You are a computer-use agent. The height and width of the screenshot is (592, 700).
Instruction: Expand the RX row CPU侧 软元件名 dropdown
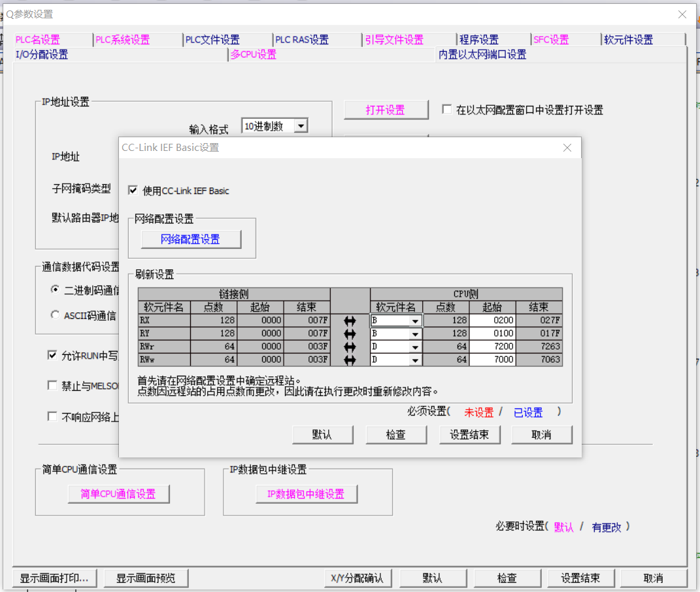[415, 321]
